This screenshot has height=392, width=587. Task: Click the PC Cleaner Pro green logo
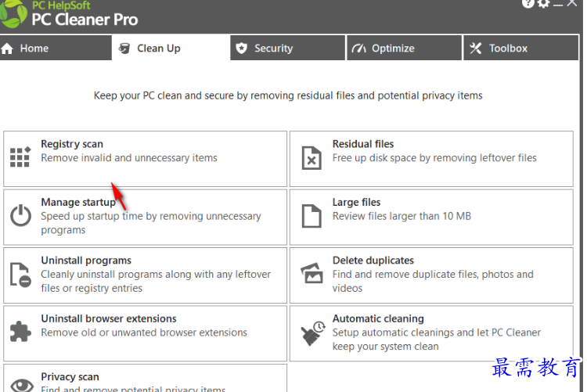click(x=13, y=14)
